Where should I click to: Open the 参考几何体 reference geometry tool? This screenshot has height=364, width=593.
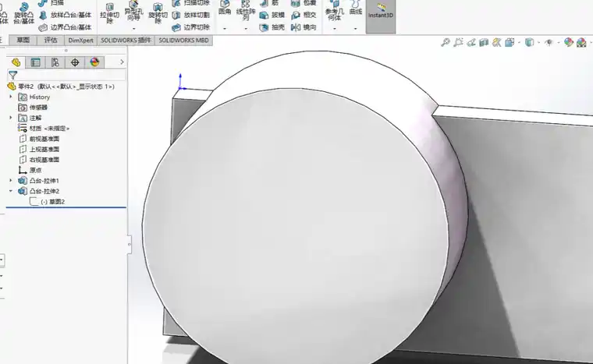point(334,12)
